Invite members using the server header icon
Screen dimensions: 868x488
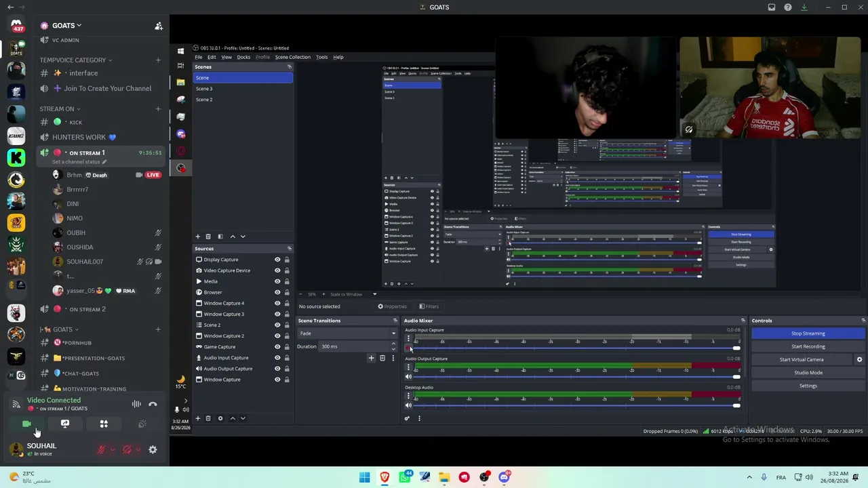click(159, 26)
